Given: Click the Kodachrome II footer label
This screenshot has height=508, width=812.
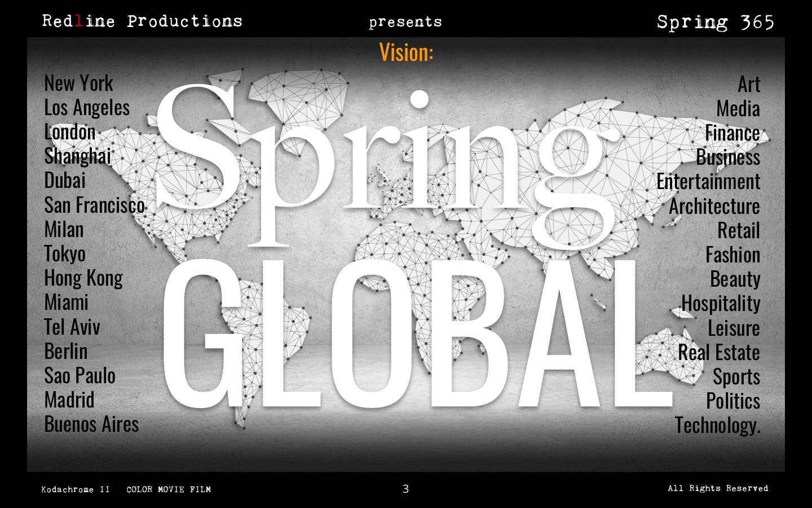Looking at the screenshot, I should [76, 489].
